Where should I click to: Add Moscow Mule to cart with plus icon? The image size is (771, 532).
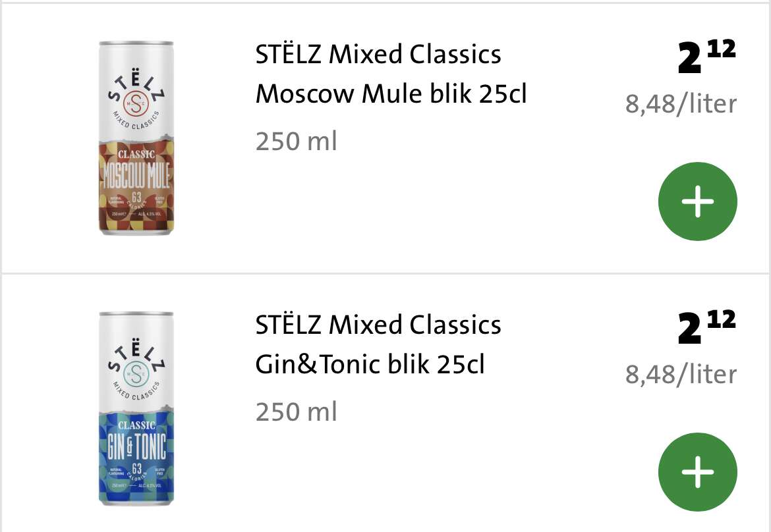tap(697, 201)
